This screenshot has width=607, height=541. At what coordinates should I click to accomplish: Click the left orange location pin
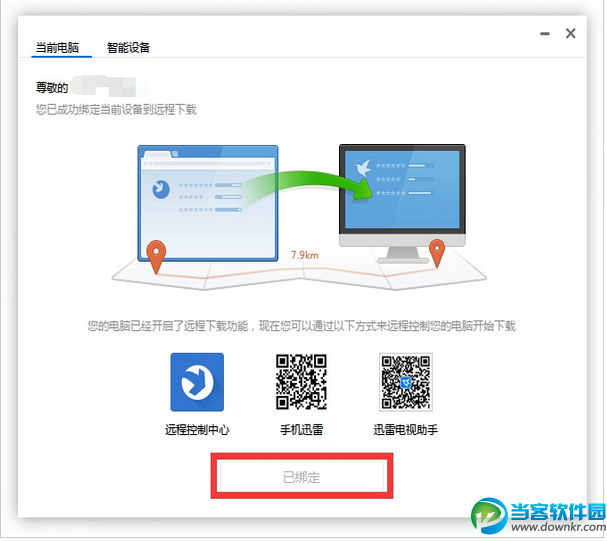click(156, 256)
